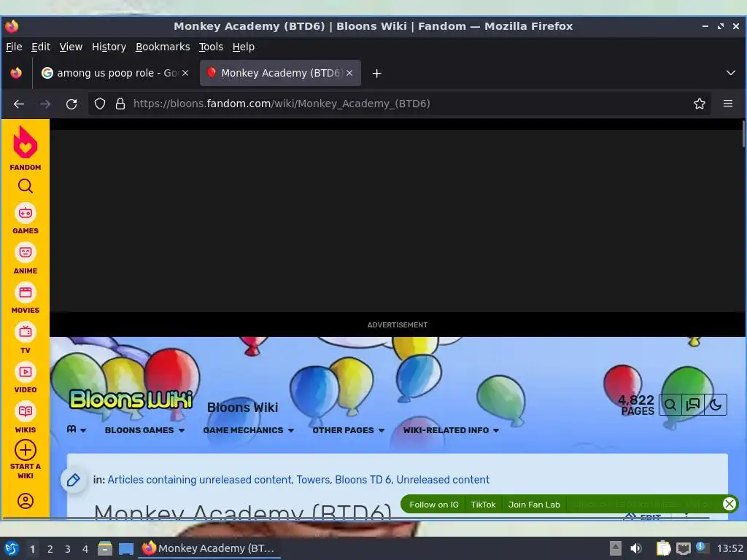The width and height of the screenshot is (747, 560).
Task: Open the Articles containing unreleased content category
Action: (x=199, y=480)
